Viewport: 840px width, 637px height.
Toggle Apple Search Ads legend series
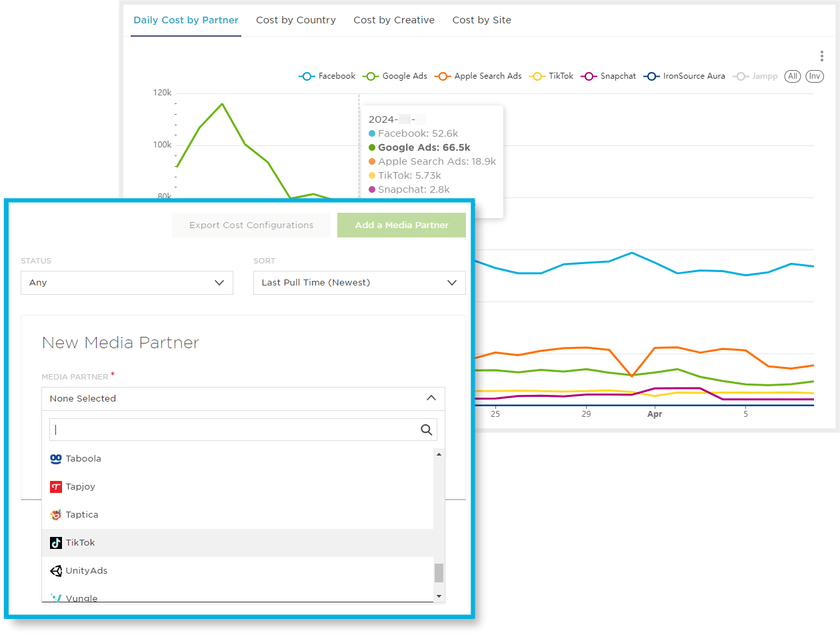point(478,76)
